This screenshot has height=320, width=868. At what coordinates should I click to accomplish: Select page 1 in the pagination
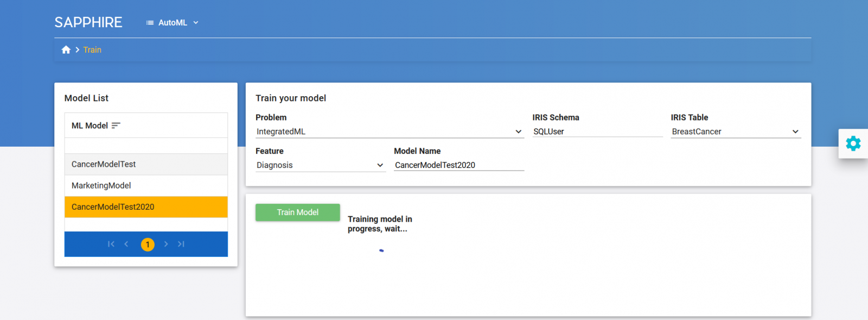click(x=148, y=244)
